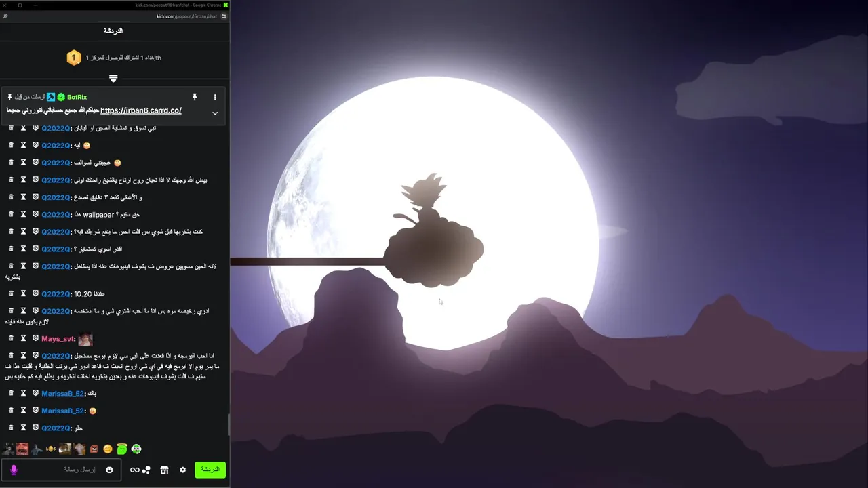Timeout Q2022Q on the 'wallpaper' message
The height and width of the screenshot is (488, 868).
click(23, 214)
